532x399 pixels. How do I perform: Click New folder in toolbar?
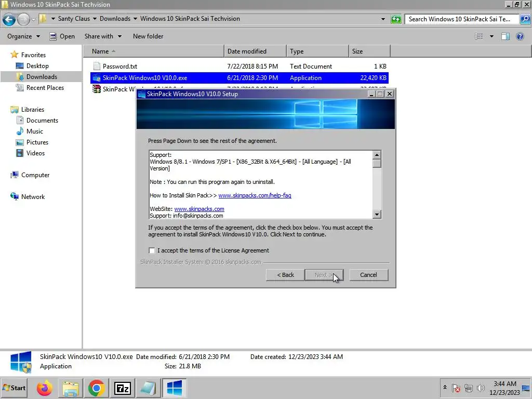[148, 36]
